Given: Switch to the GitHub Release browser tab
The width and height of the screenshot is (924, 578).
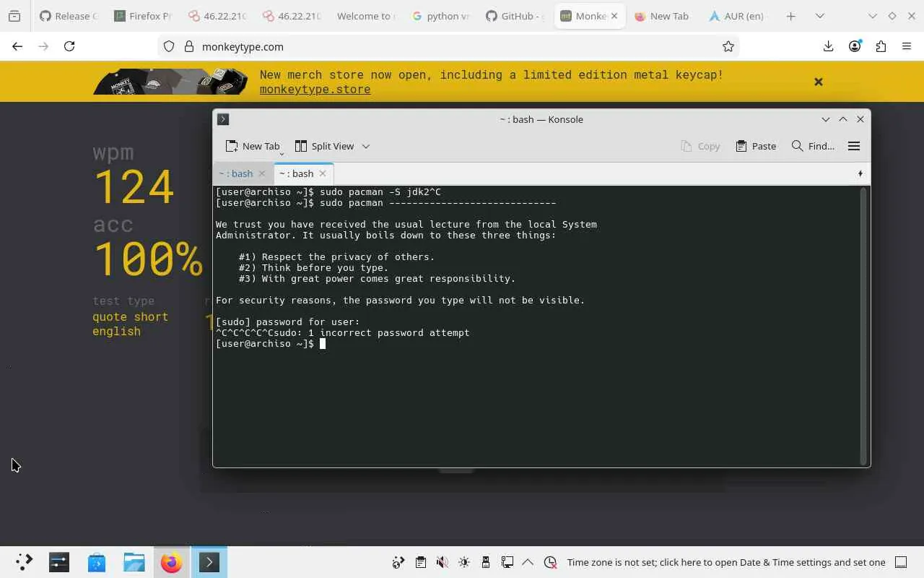Looking at the screenshot, I should [x=69, y=16].
